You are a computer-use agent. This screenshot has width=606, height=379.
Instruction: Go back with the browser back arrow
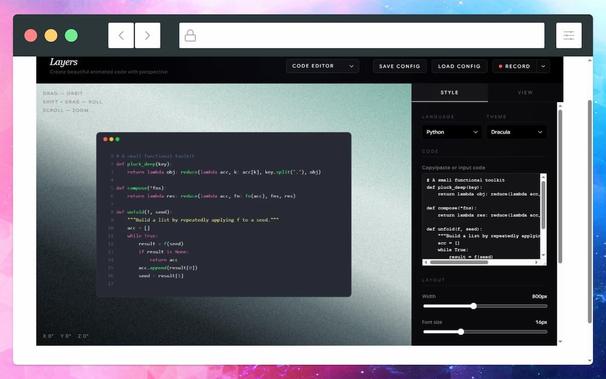coord(121,36)
